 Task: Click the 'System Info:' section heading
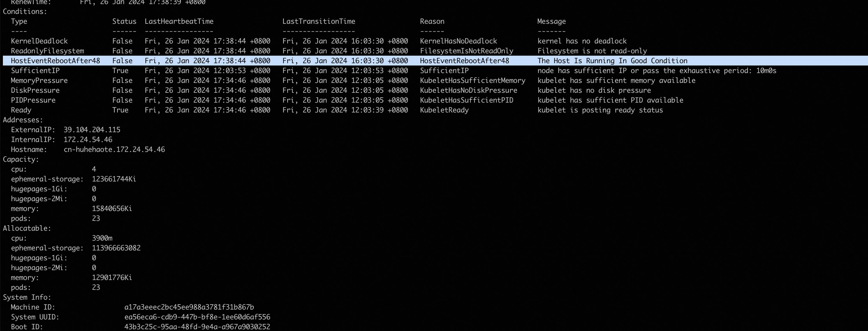tap(27, 297)
